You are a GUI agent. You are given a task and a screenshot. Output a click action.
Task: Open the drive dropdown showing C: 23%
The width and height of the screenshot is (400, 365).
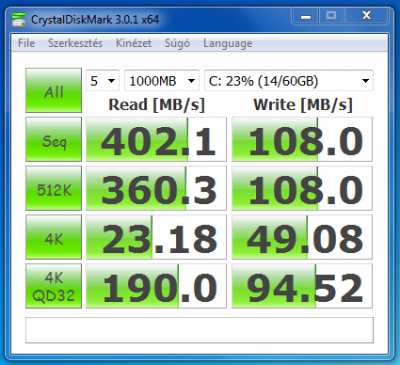click(289, 80)
